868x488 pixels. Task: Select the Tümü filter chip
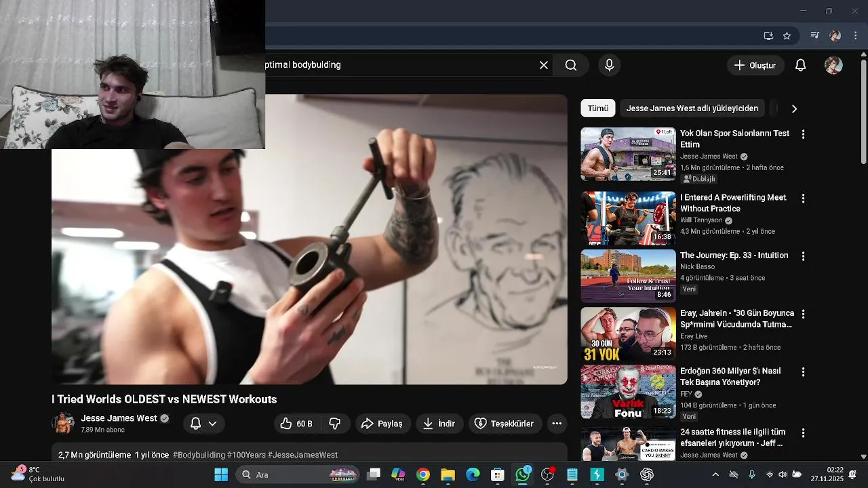click(x=598, y=108)
